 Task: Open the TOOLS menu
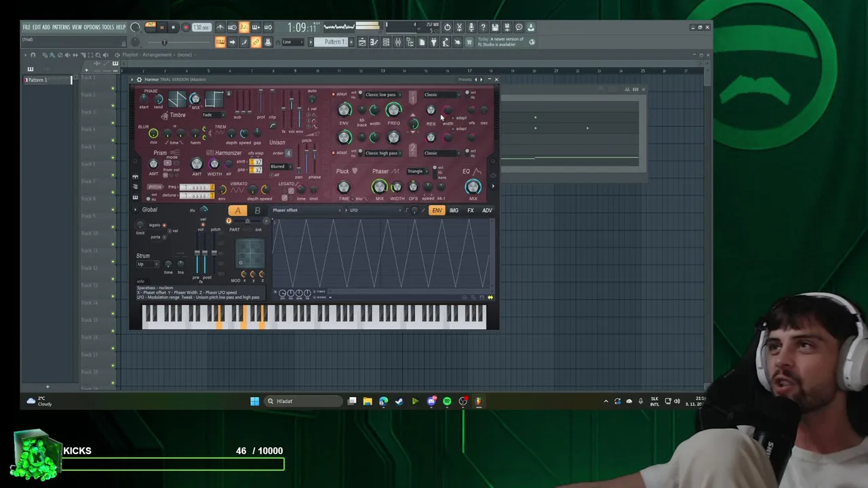[108, 27]
